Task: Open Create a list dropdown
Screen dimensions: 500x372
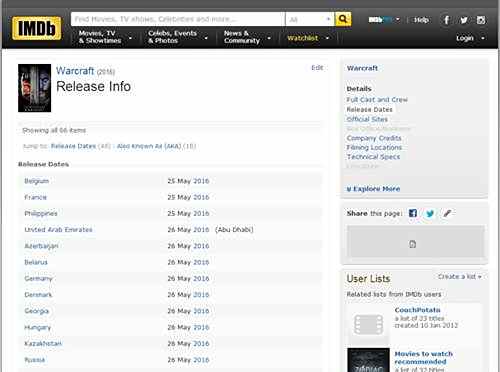Action: [x=459, y=277]
